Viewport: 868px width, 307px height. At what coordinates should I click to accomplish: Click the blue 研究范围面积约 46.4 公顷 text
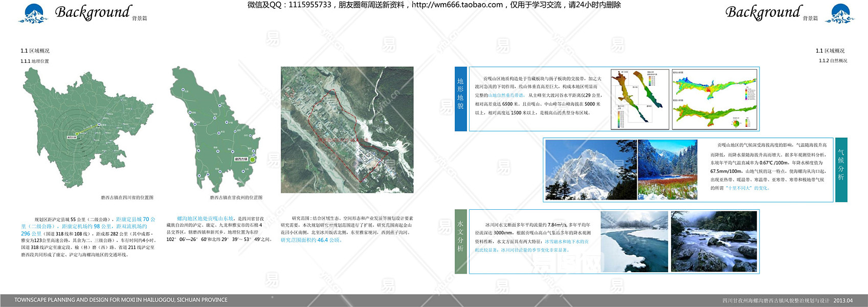[311, 240]
